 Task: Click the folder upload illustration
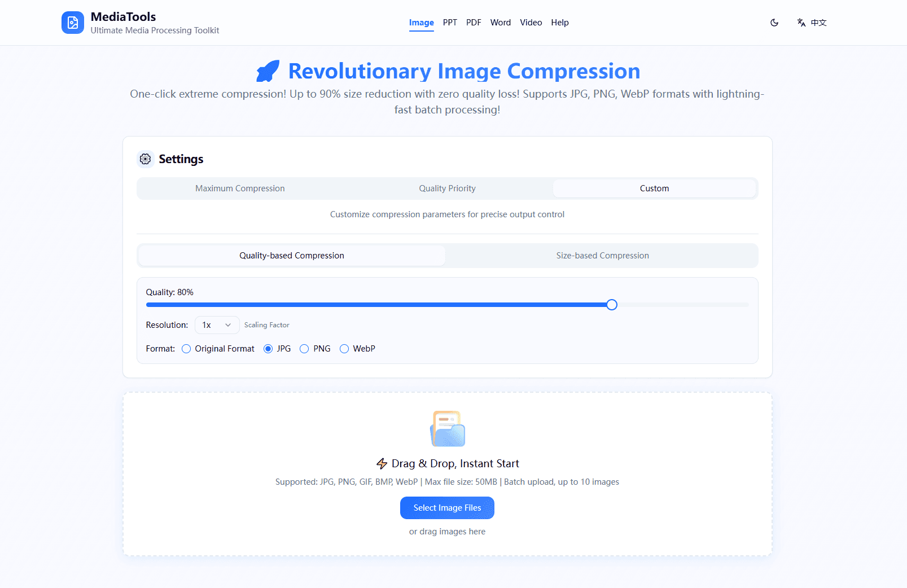(448, 429)
